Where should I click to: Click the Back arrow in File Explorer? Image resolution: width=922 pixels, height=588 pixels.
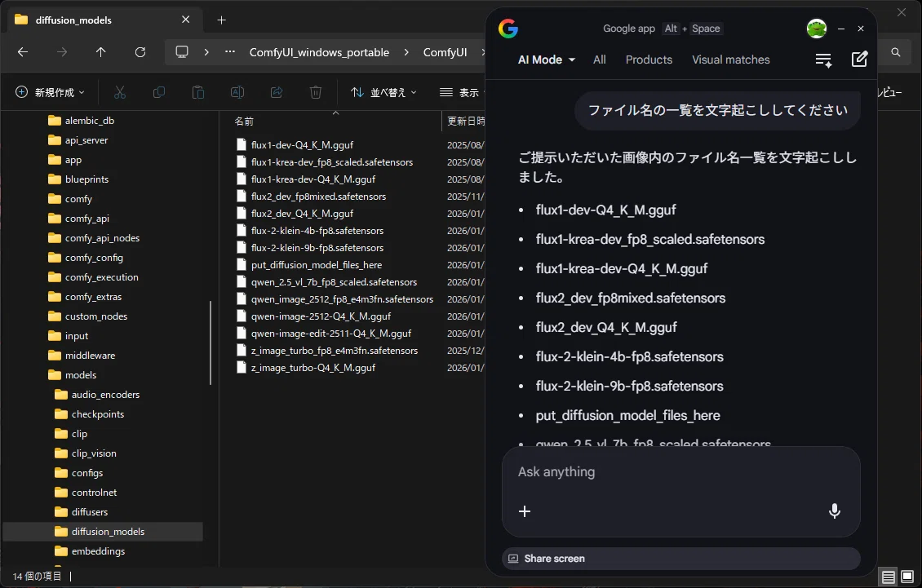coord(23,51)
